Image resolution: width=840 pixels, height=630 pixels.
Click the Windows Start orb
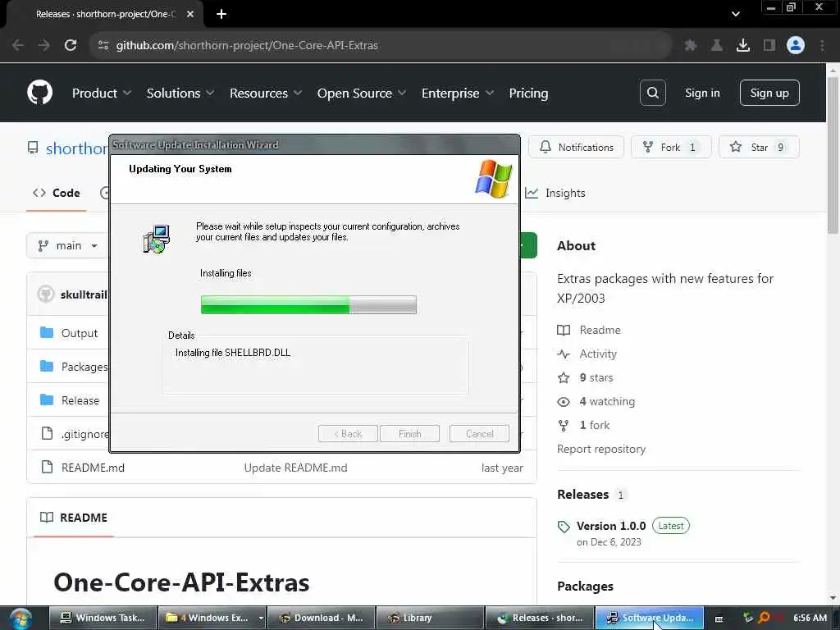pyautogui.click(x=20, y=619)
